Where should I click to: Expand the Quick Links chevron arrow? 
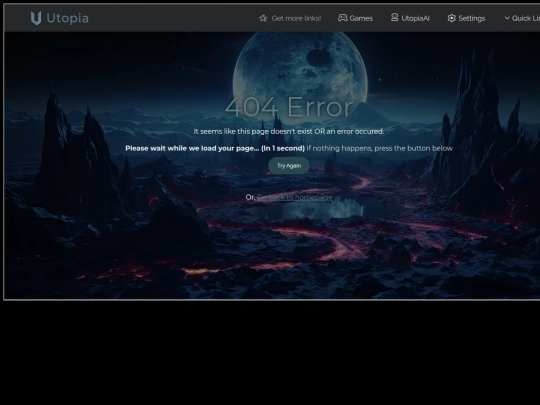pos(507,18)
